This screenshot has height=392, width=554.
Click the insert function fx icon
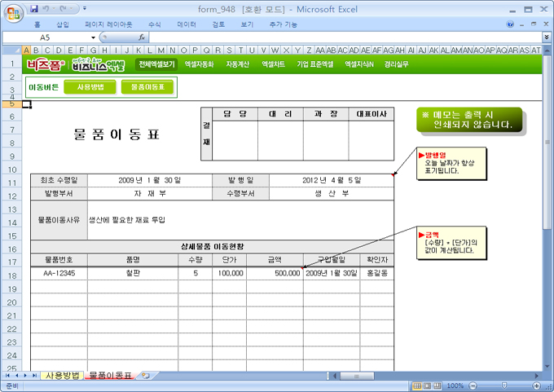pyautogui.click(x=142, y=37)
